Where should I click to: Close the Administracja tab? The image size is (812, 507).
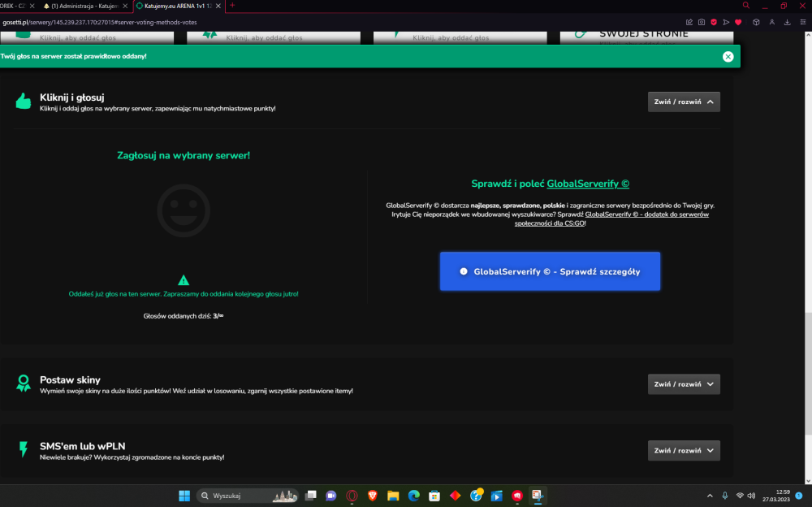coord(125,6)
